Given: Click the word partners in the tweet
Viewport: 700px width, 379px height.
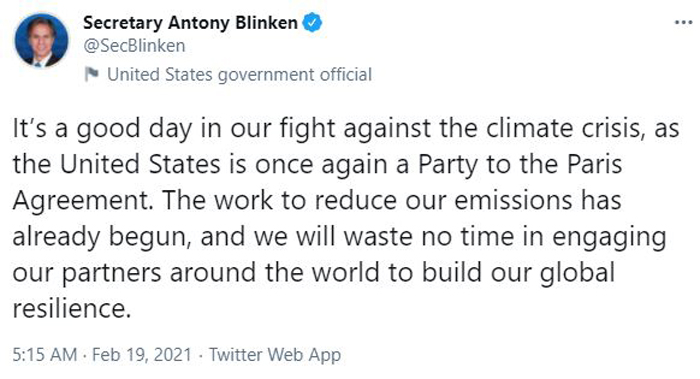Looking at the screenshot, I should pyautogui.click(x=111, y=274).
